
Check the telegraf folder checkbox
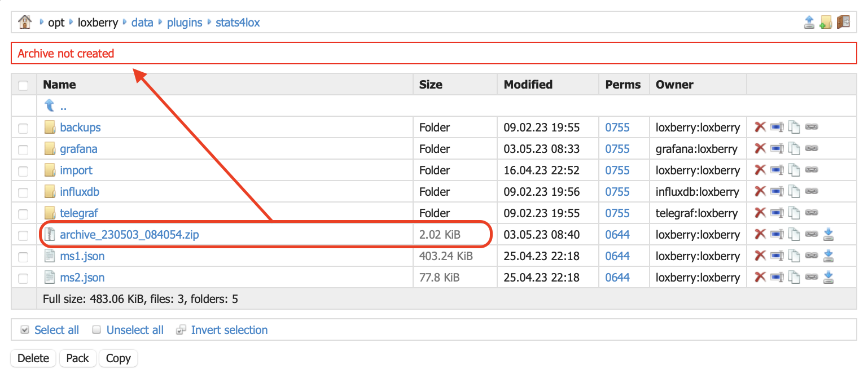[23, 214]
